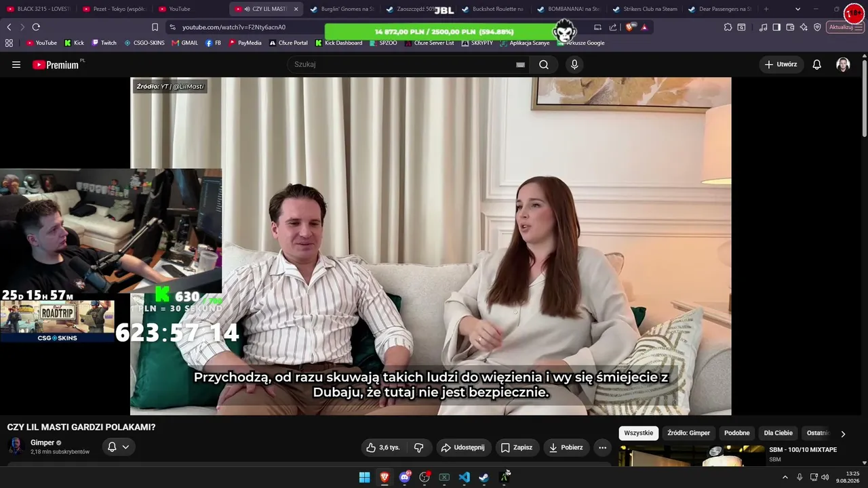Open more actions three-dot menu under video
868x488 pixels.
(602, 447)
